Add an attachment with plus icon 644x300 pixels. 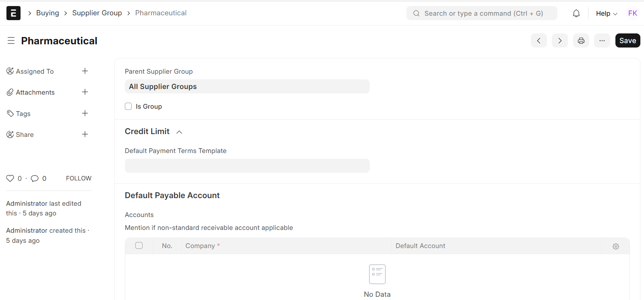(85, 92)
